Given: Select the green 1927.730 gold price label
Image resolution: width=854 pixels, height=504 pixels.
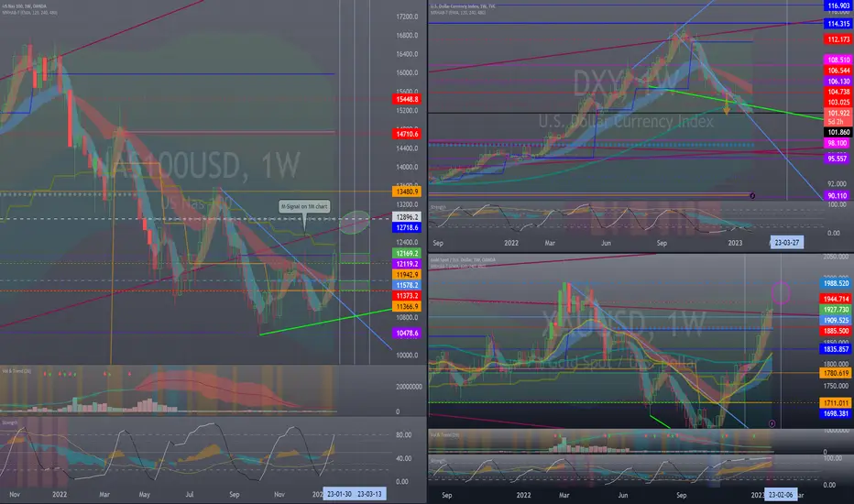Looking at the screenshot, I should (x=836, y=310).
